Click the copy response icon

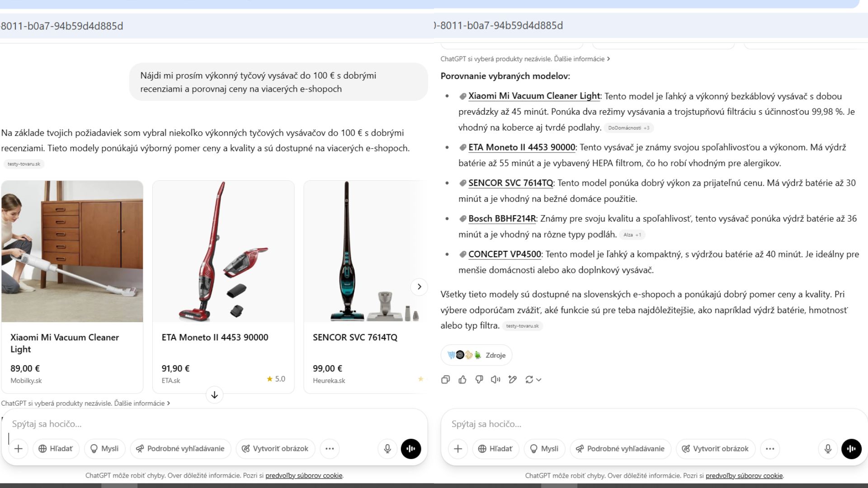(x=445, y=380)
